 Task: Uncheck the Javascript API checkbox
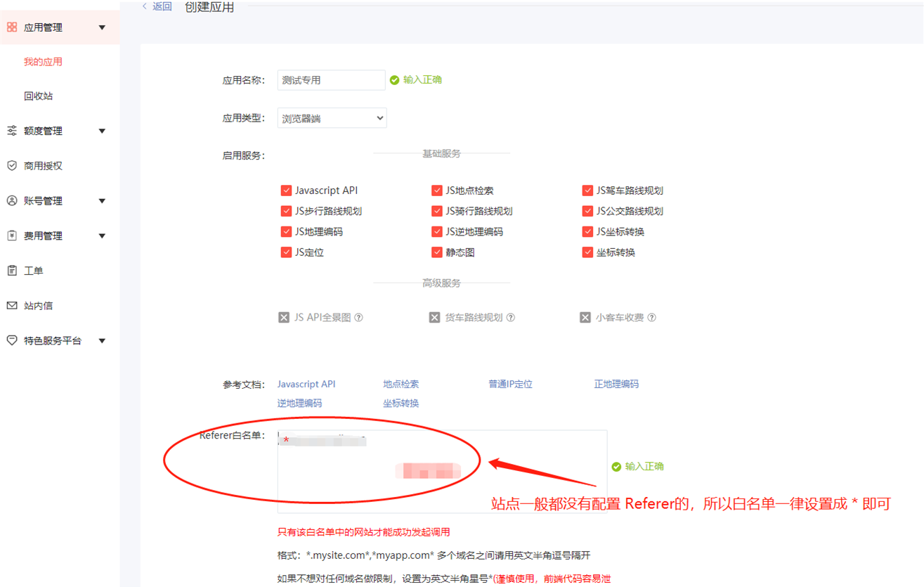tap(286, 191)
